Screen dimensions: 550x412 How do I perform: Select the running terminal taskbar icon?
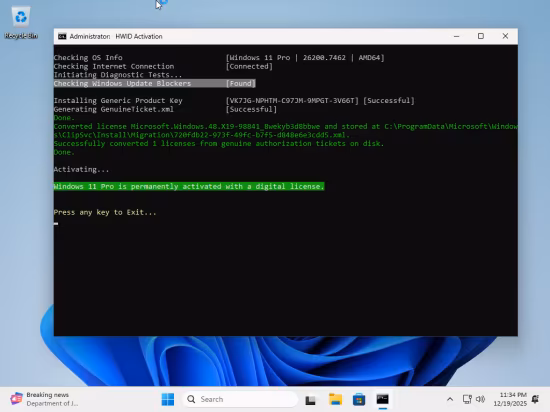[383, 399]
